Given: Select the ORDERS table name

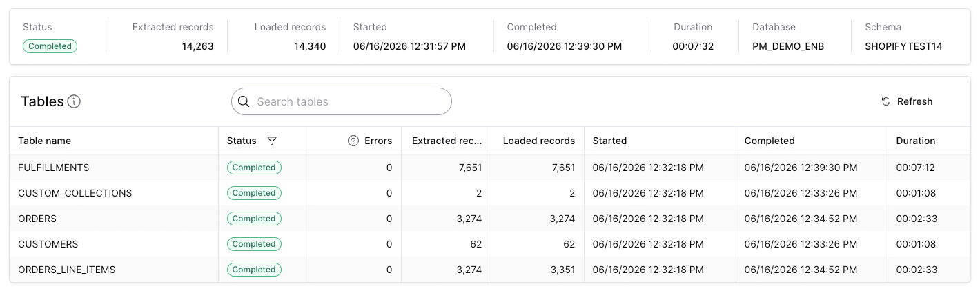Looking at the screenshot, I should click(37, 219).
